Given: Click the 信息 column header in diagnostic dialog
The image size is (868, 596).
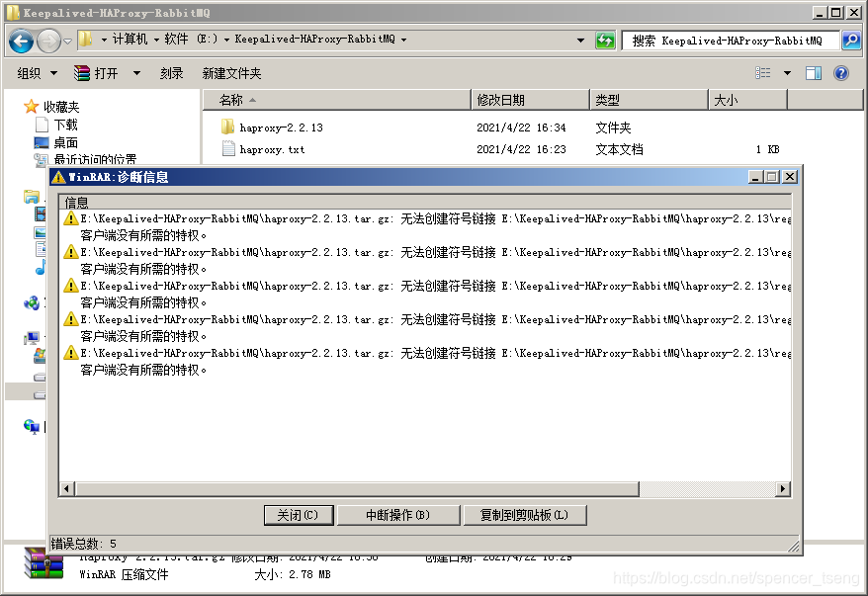Looking at the screenshot, I should pos(425,202).
